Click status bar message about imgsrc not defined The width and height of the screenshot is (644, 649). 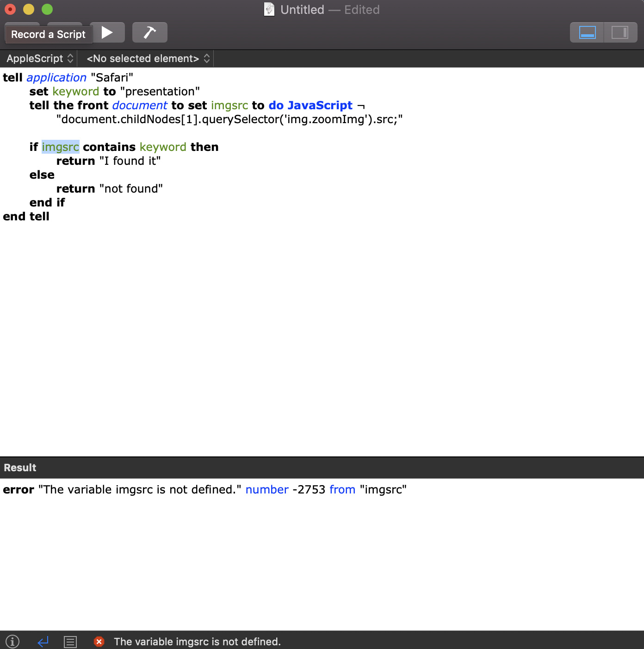(x=197, y=642)
